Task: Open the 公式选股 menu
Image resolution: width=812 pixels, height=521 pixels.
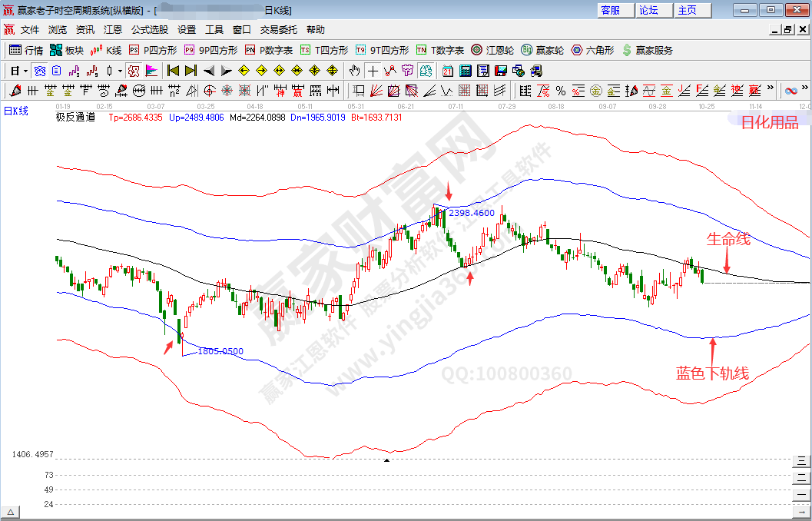Action: pyautogui.click(x=149, y=30)
